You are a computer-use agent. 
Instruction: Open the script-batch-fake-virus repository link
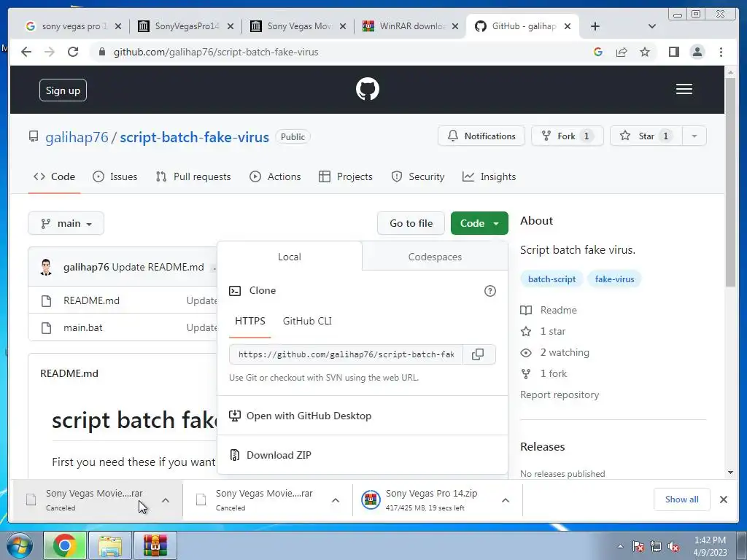tap(194, 137)
